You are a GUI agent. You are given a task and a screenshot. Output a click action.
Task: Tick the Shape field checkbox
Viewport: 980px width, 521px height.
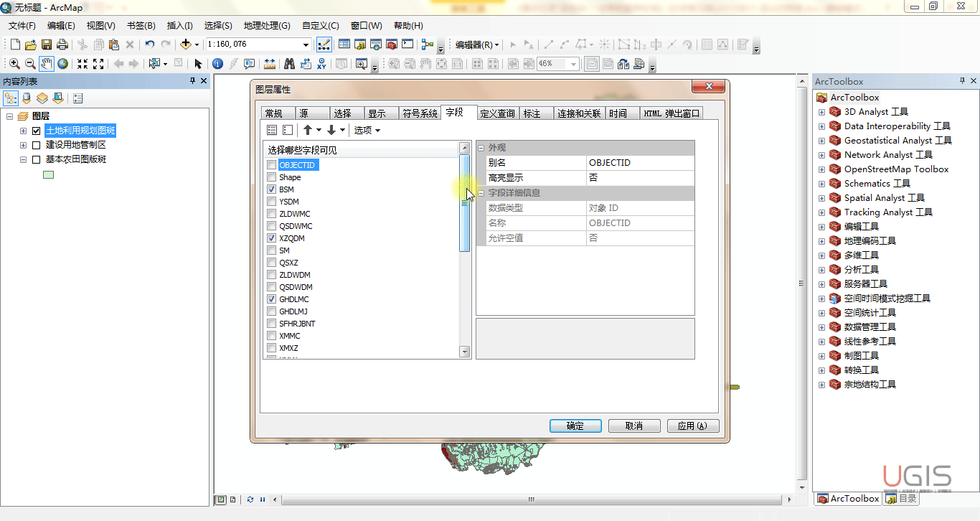[271, 177]
